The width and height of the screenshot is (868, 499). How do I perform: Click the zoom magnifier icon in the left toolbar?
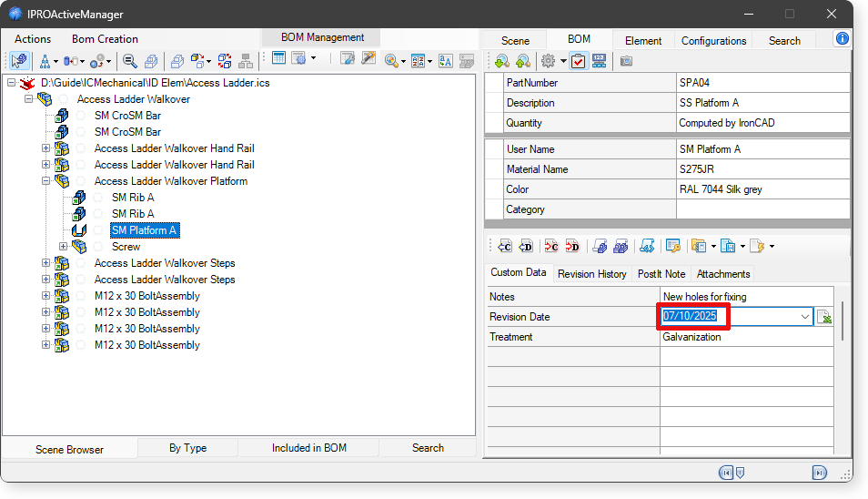point(129,60)
